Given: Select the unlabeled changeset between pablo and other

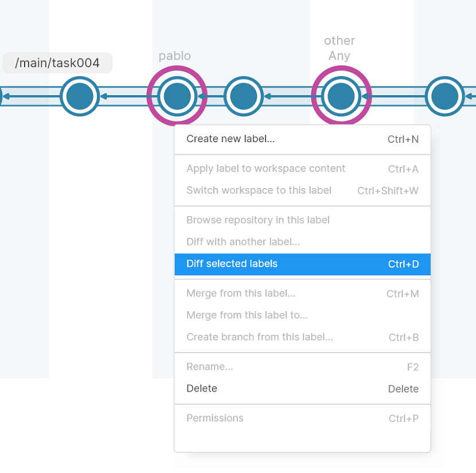Looking at the screenshot, I should pos(244,96).
